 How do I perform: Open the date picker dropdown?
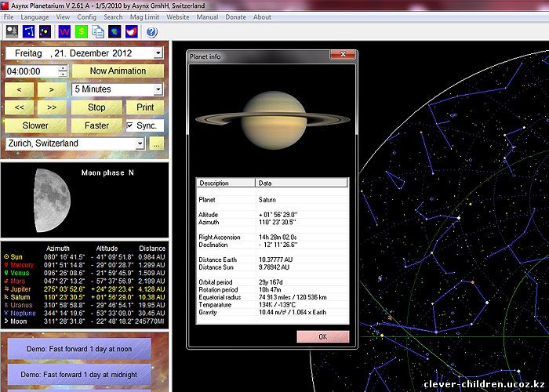(158, 53)
